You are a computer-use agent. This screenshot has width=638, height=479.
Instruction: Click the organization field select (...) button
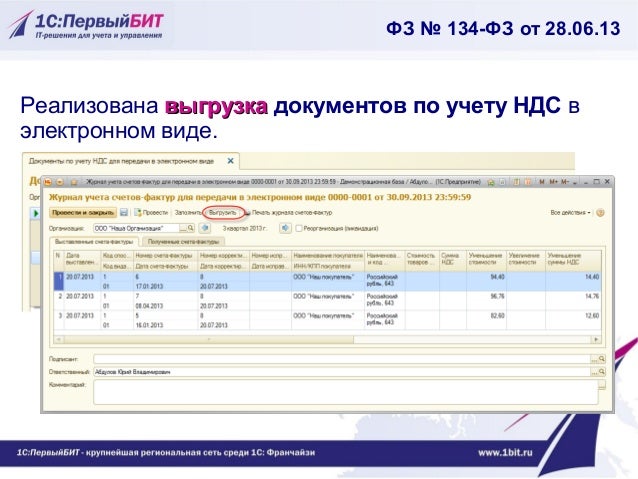[x=183, y=228]
